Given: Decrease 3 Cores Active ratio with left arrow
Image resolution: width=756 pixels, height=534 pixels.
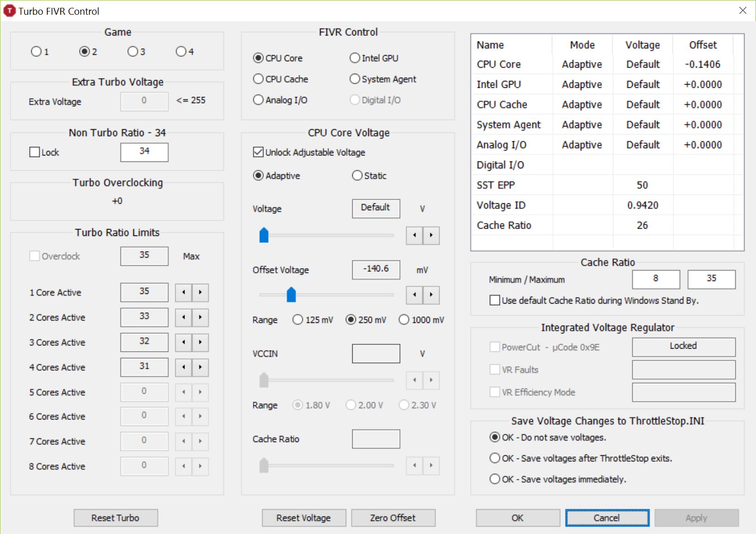Looking at the screenshot, I should pyautogui.click(x=183, y=342).
